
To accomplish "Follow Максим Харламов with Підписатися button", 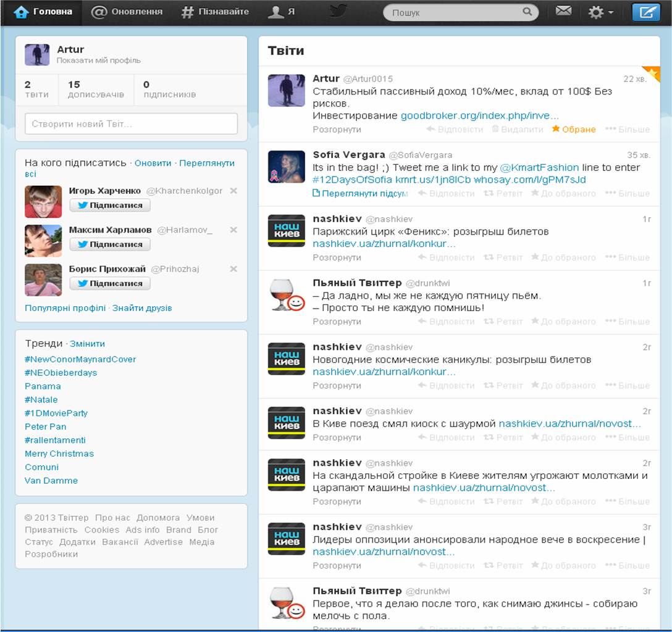I will pyautogui.click(x=110, y=244).
